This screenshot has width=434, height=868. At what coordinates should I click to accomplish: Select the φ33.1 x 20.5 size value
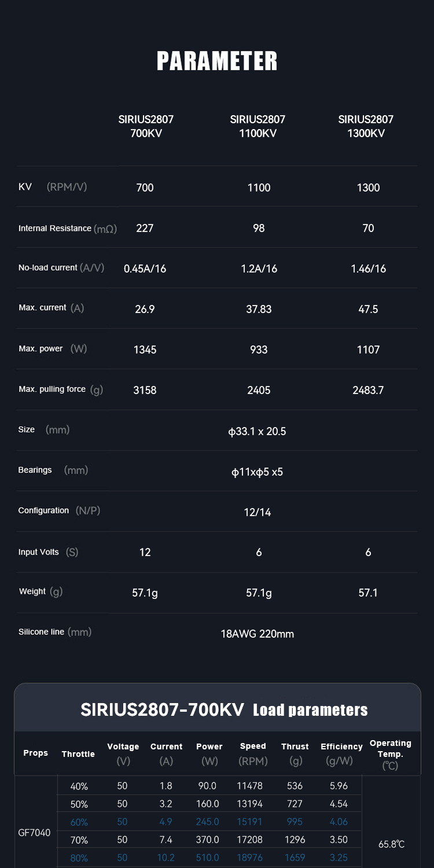click(258, 432)
